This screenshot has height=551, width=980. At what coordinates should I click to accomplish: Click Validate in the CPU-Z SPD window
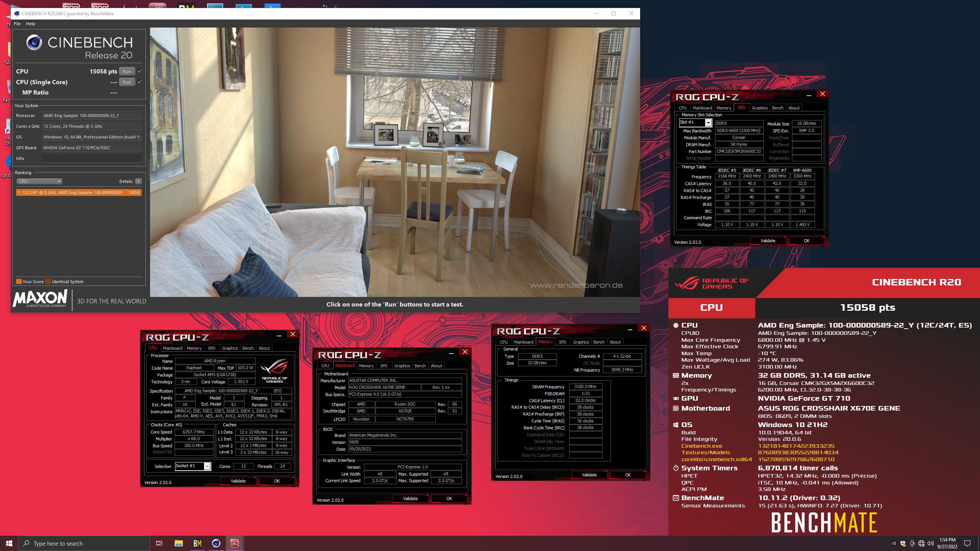tap(768, 241)
